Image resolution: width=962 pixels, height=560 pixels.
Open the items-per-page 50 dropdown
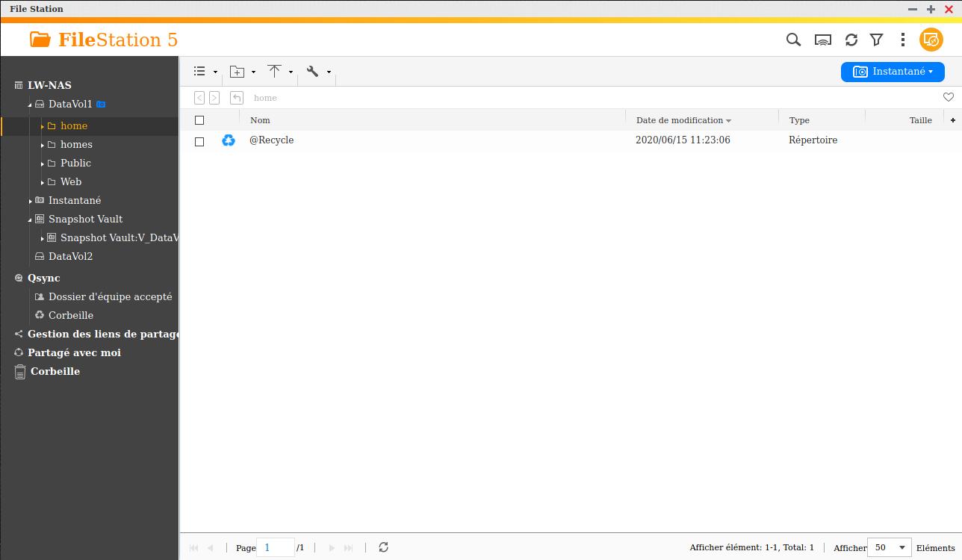tap(889, 547)
